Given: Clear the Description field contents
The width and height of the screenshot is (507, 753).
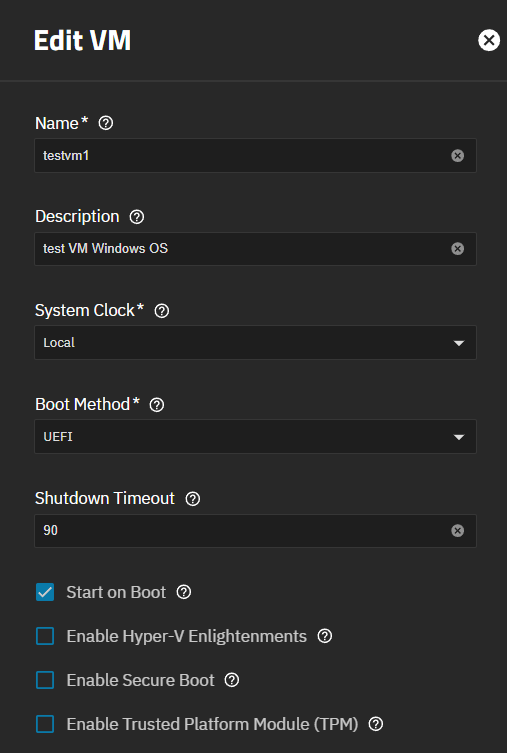Looking at the screenshot, I should [458, 249].
